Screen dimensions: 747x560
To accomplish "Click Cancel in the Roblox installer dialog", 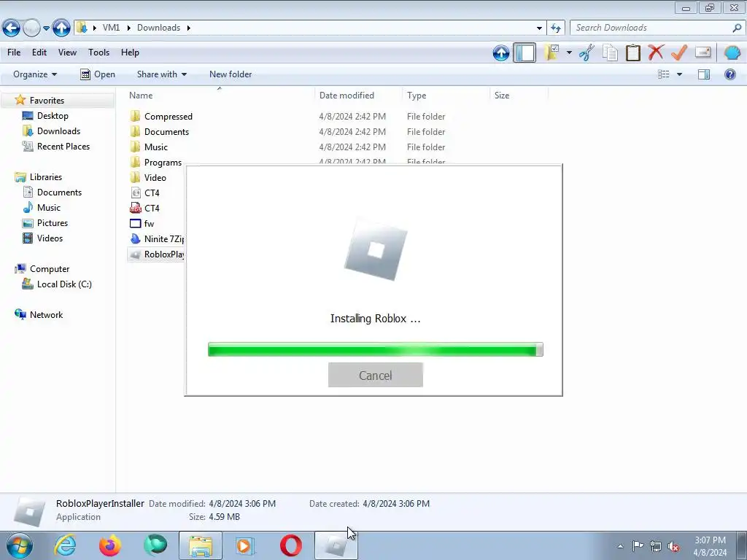I will pos(376,375).
